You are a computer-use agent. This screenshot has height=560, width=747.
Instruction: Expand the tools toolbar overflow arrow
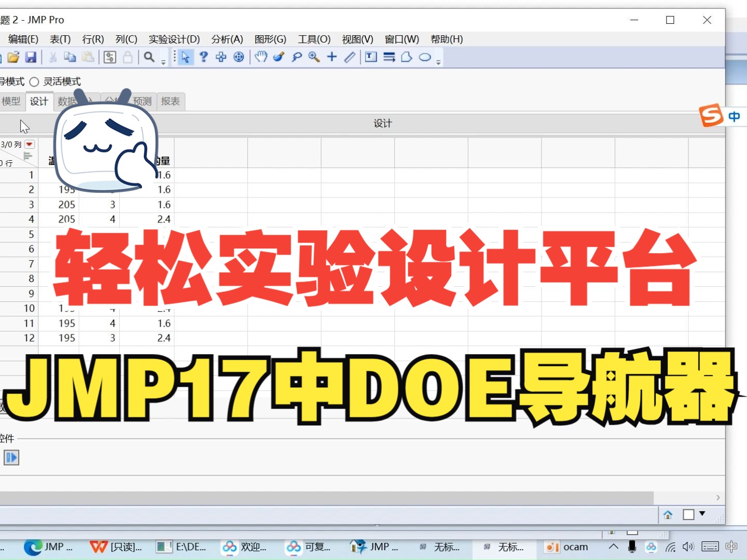click(x=438, y=62)
